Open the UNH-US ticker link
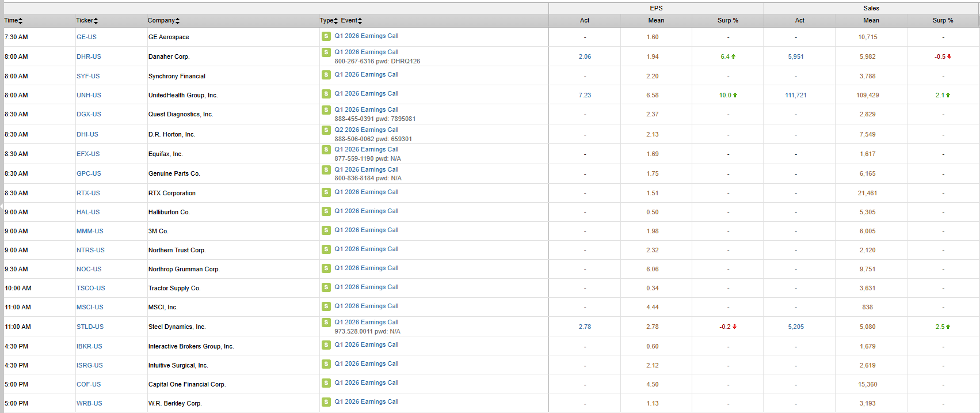Screen dimensions: 980x413 [x=89, y=96]
